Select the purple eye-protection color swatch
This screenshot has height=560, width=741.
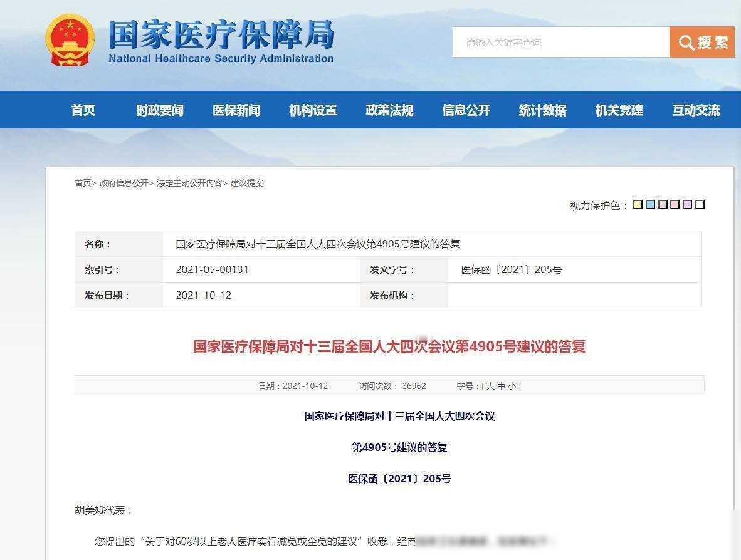tap(688, 204)
